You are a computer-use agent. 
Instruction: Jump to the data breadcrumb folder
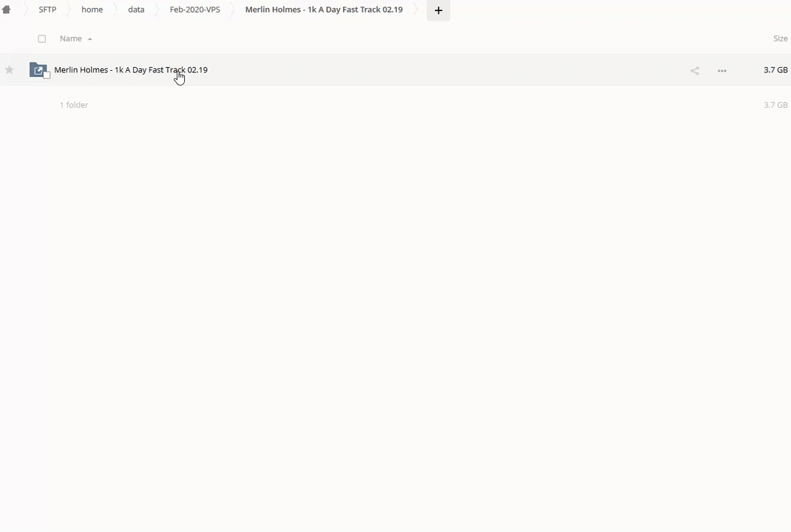pos(136,10)
